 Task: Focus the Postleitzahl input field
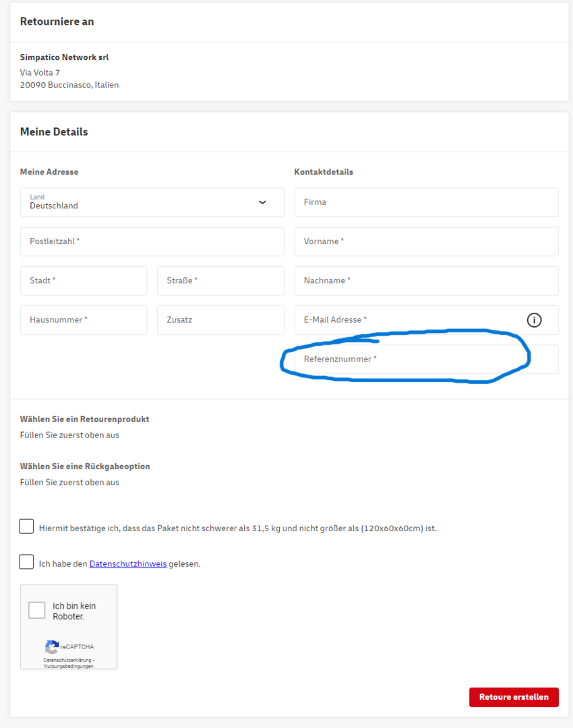coord(152,241)
